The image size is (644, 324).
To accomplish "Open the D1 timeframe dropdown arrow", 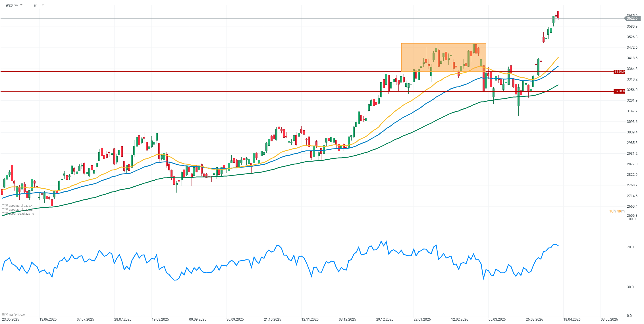I will pos(43,5).
